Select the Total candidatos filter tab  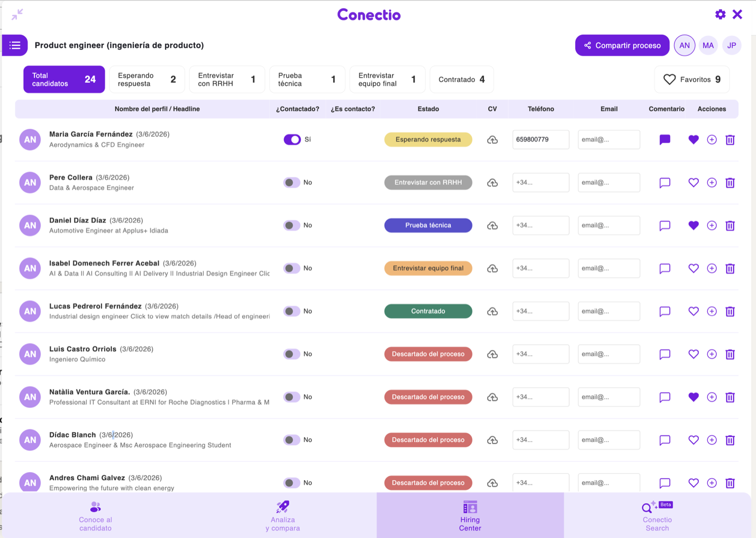pyautogui.click(x=64, y=79)
